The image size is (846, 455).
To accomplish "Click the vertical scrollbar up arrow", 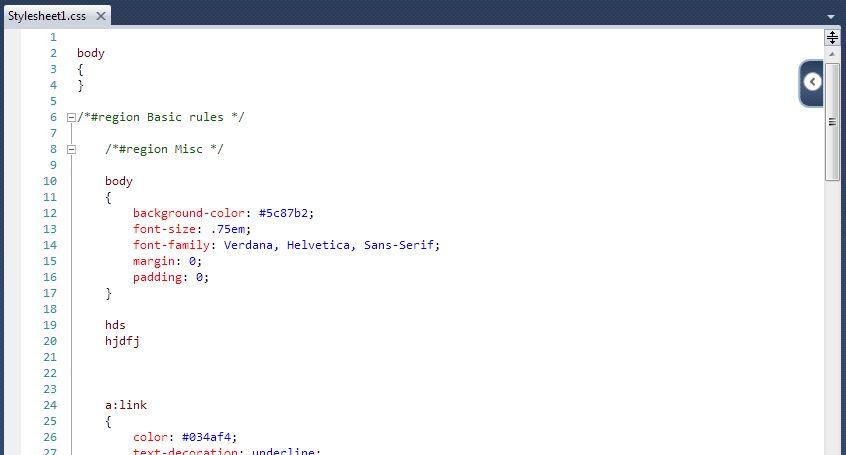I will (x=832, y=54).
